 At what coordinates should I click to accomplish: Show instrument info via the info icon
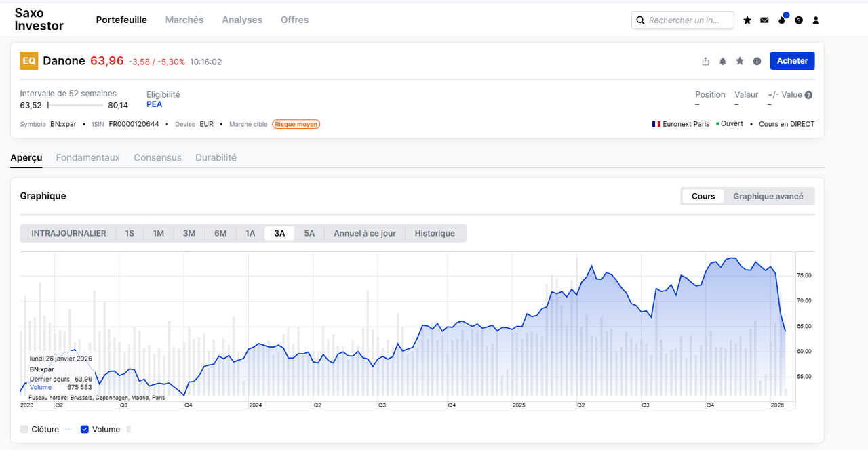(757, 61)
